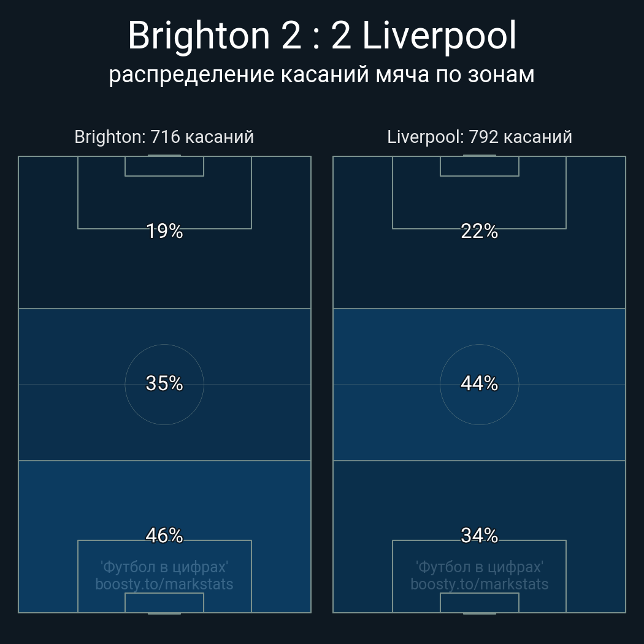Viewport: 644px width, 644px height.
Task: Click 'Футбол в цифрах' watermark on Brighton pitch
Action: point(164,566)
